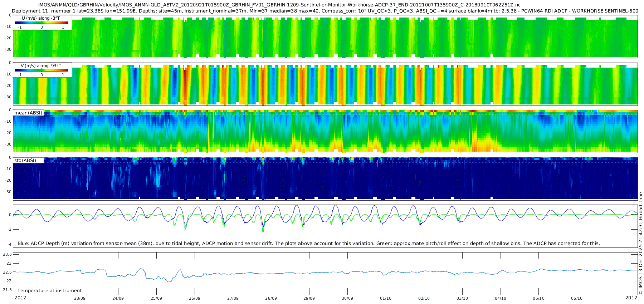Click the std(ABSI) panel label
Viewport: 644px width, 304px height.
point(25,161)
